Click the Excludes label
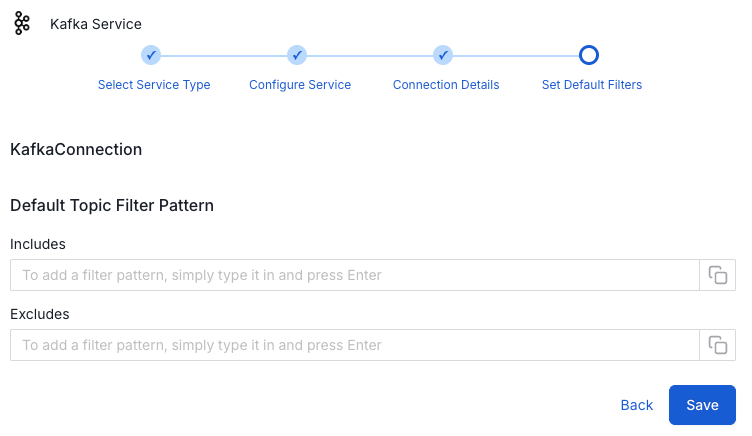 point(40,314)
